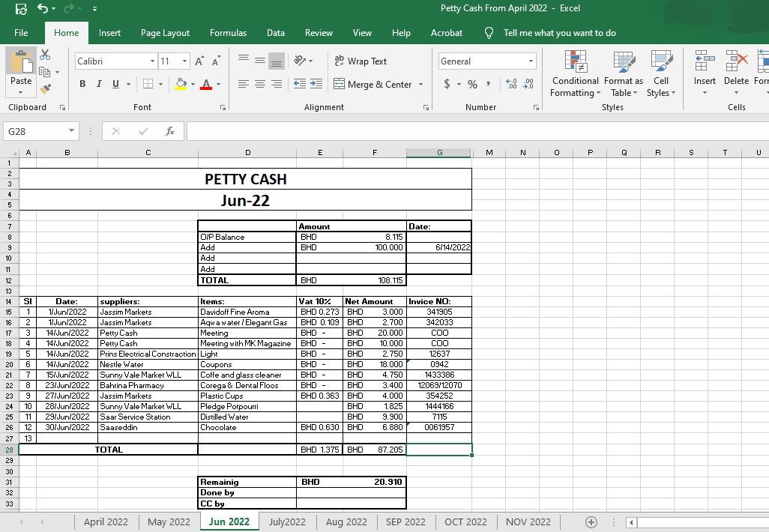Open Name Box dropdown arrow
This screenshot has height=532, width=769.
(72, 131)
